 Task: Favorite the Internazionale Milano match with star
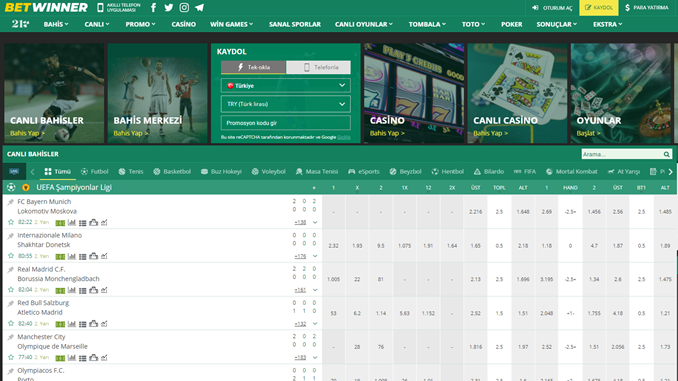[x=11, y=256]
